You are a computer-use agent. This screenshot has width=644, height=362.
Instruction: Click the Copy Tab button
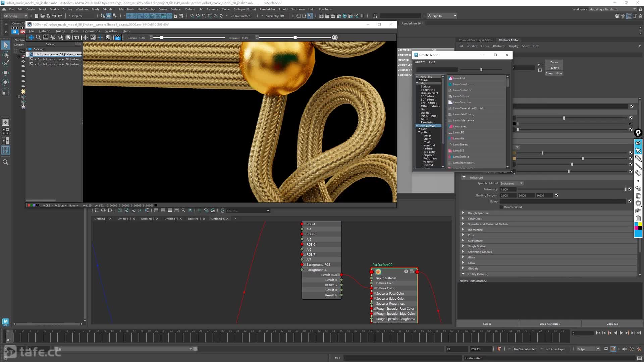tap(612, 324)
